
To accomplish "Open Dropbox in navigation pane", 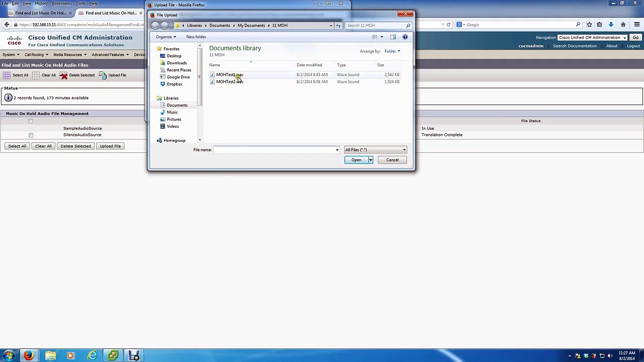I will 174,84.
